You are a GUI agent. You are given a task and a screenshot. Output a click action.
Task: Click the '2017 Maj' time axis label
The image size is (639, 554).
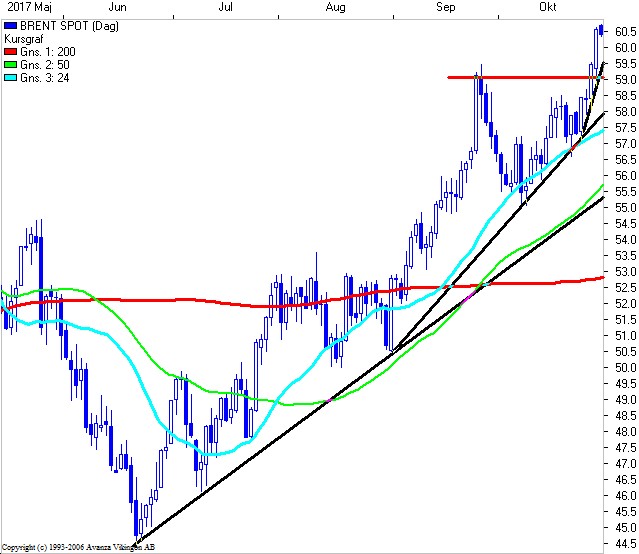(29, 7)
